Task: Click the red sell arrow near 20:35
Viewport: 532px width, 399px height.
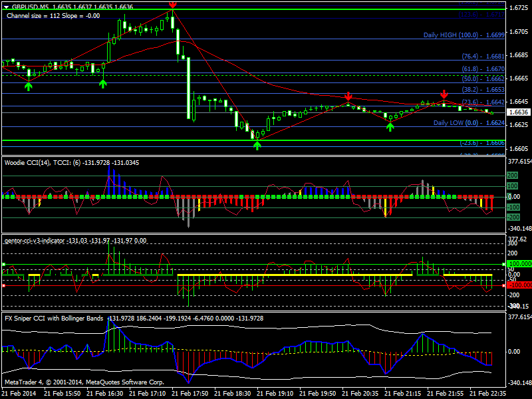Action: (348, 97)
